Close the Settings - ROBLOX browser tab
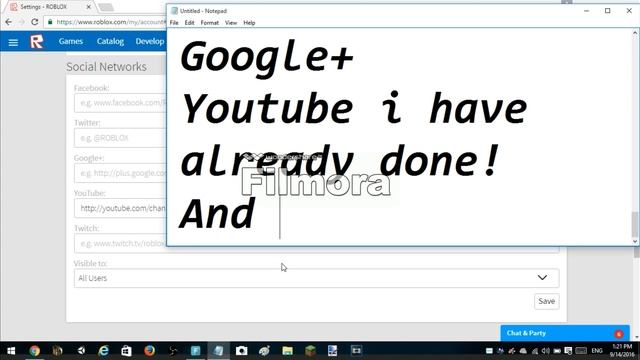Image resolution: width=640 pixels, height=360 pixels. pos(89,7)
